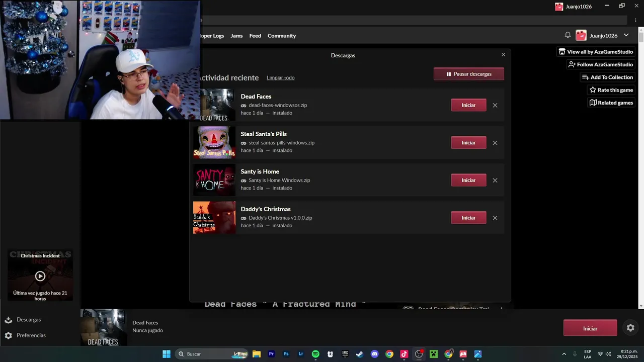
Task: Follow AzaGameStudio
Action: (x=601, y=64)
